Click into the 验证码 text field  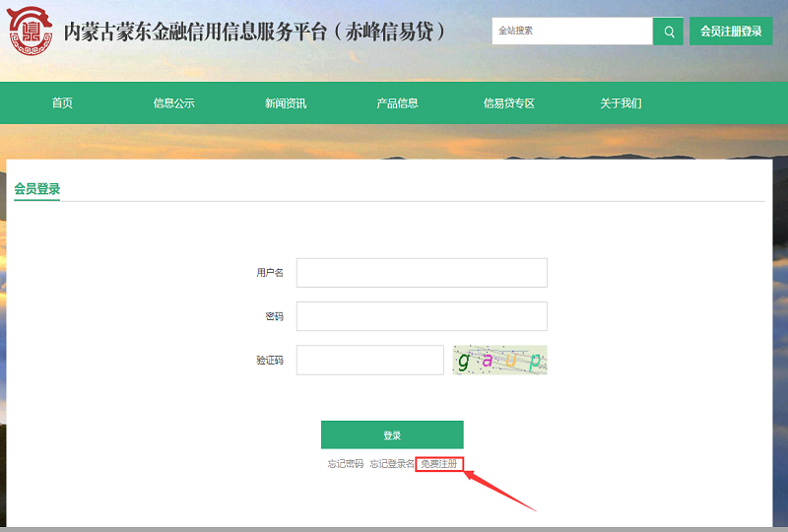click(x=370, y=361)
